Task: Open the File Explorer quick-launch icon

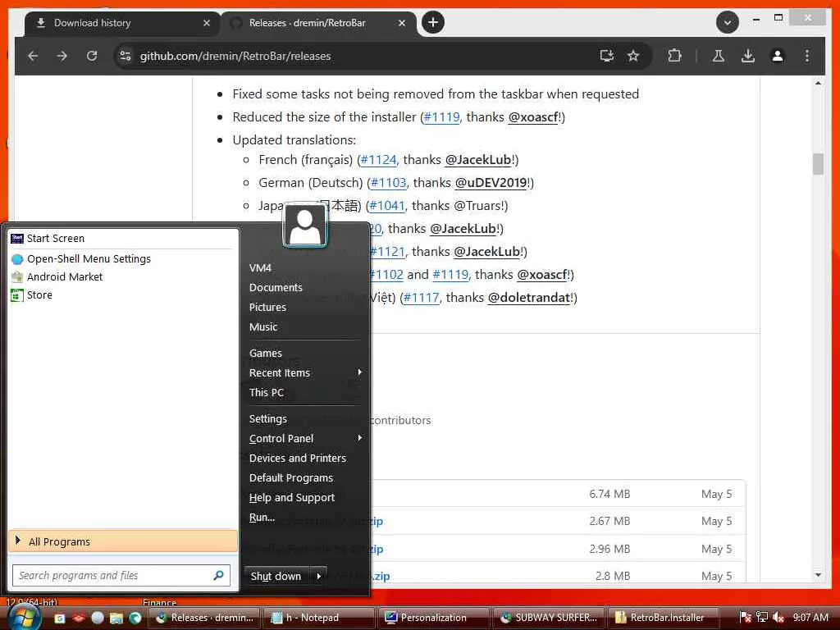Action: point(116,618)
